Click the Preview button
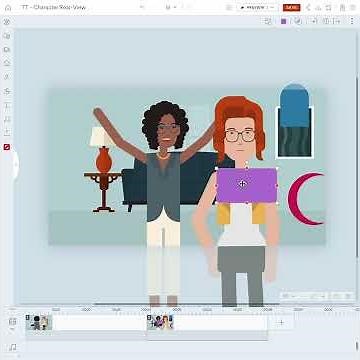 click(x=257, y=7)
